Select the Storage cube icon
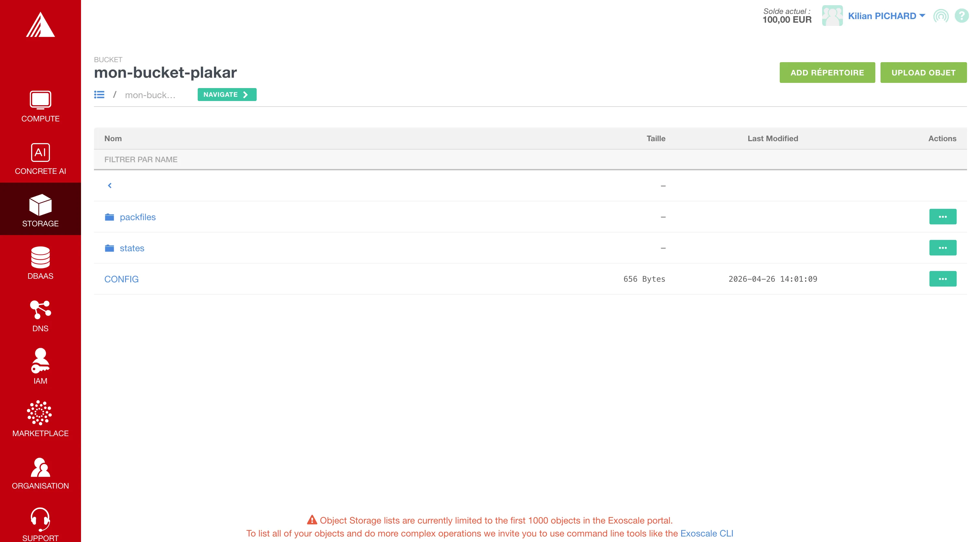The width and height of the screenshot is (980, 542). click(40, 205)
